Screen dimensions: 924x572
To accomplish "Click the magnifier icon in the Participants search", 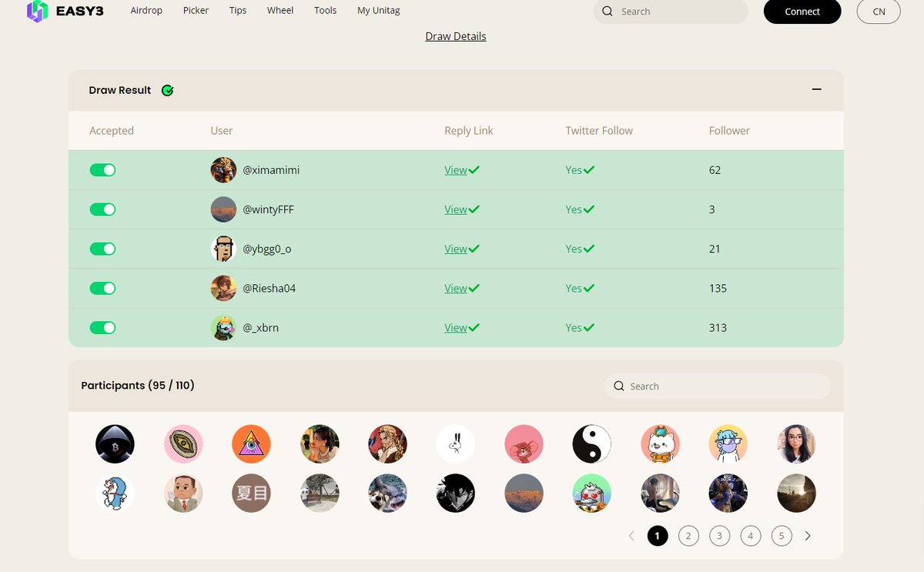I will pos(619,386).
